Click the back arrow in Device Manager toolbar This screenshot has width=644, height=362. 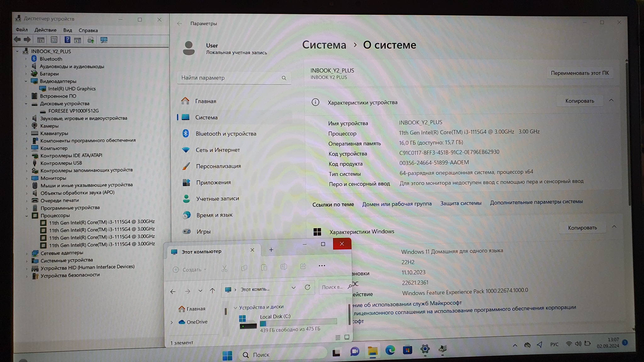[x=17, y=40]
